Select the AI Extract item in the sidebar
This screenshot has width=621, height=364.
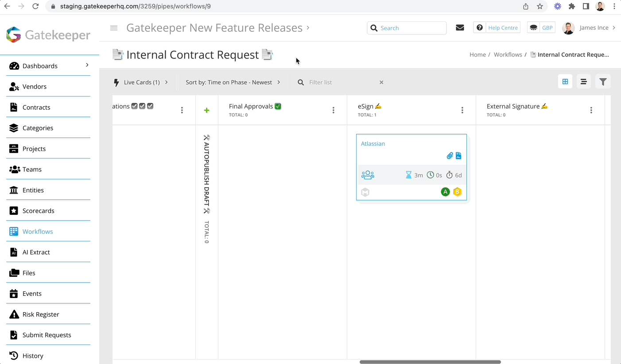tap(36, 252)
